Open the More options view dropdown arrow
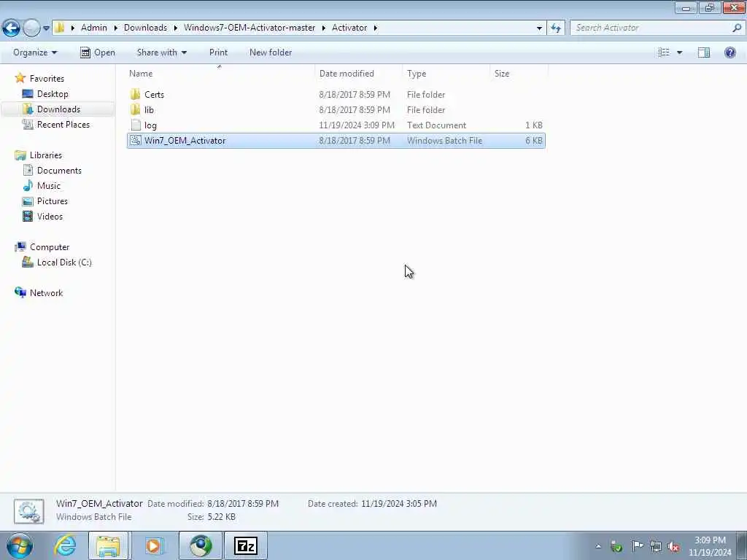The height and width of the screenshot is (560, 747). click(x=679, y=52)
